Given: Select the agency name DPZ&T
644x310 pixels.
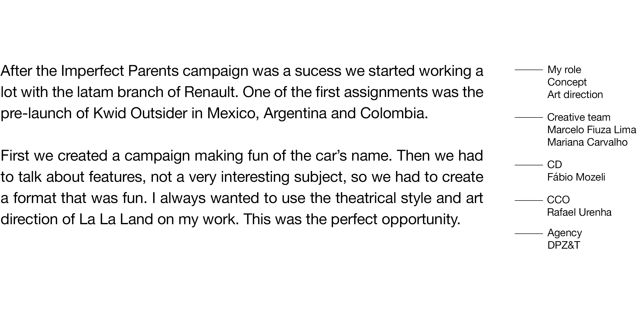Looking at the screenshot, I should click(x=563, y=245).
